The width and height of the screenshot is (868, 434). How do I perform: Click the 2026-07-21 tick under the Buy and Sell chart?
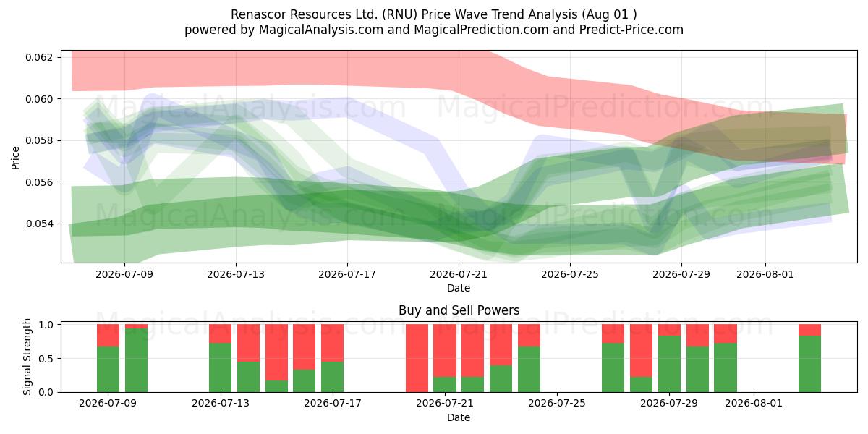(445, 404)
